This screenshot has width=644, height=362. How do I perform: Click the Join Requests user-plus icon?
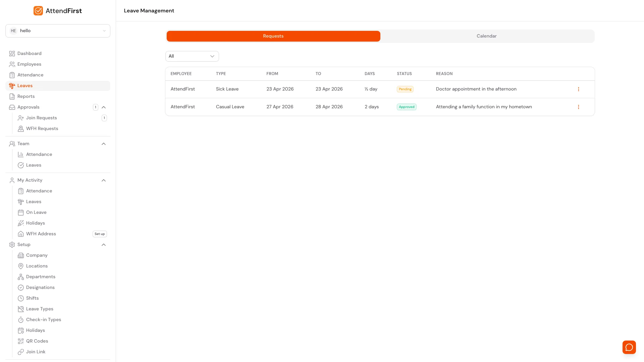click(21, 118)
